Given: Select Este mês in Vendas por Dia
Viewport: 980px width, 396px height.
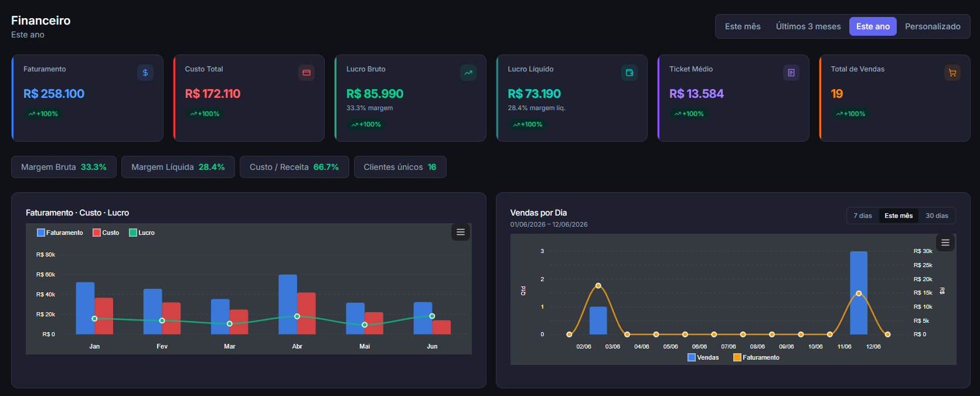Looking at the screenshot, I should tap(899, 216).
